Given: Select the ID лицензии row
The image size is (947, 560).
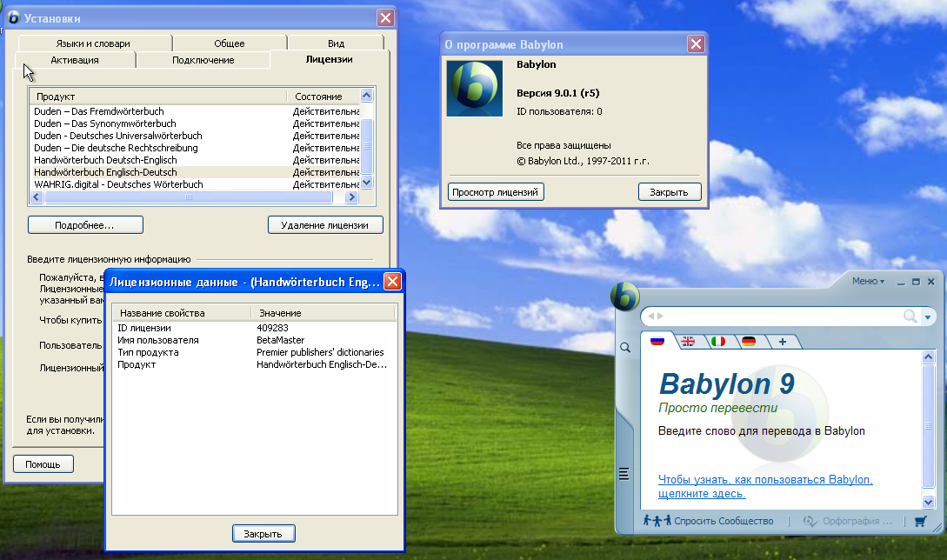Looking at the screenshot, I should tap(254, 328).
